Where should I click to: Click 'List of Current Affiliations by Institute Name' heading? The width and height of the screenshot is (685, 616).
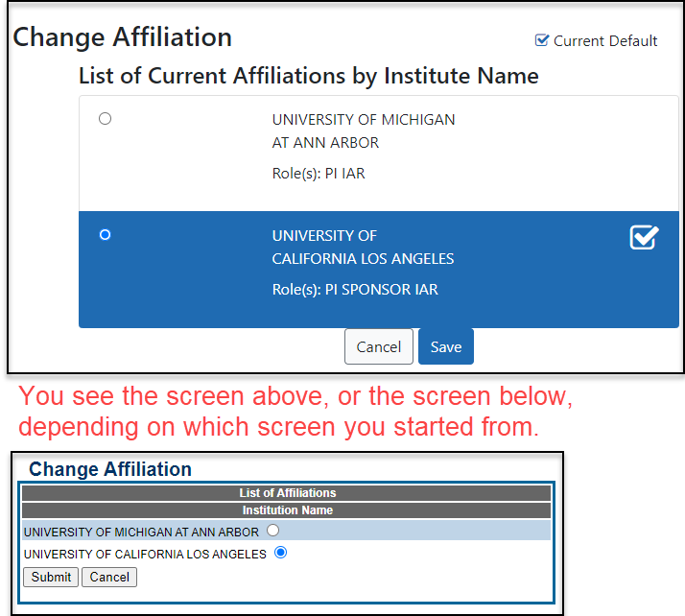coord(308,76)
